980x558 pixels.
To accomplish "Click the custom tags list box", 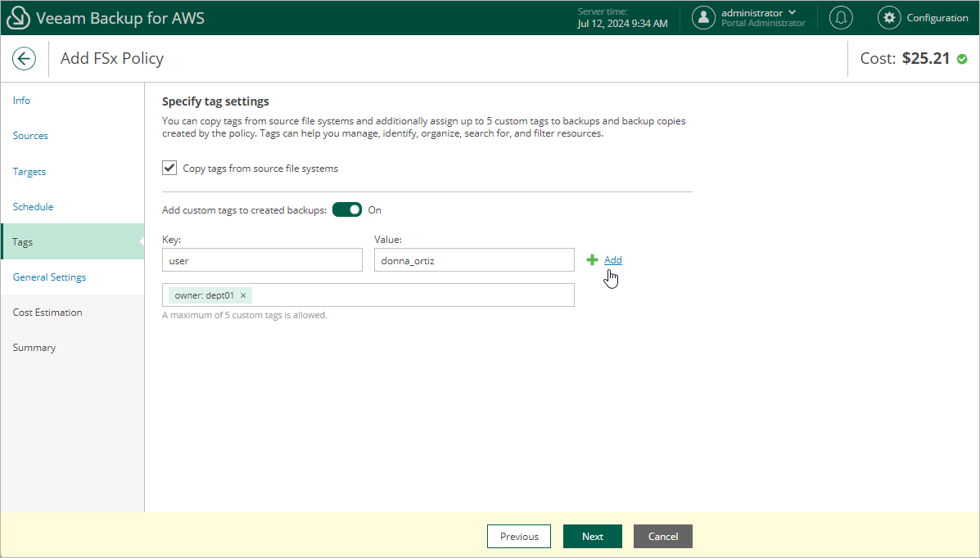I will tap(368, 295).
